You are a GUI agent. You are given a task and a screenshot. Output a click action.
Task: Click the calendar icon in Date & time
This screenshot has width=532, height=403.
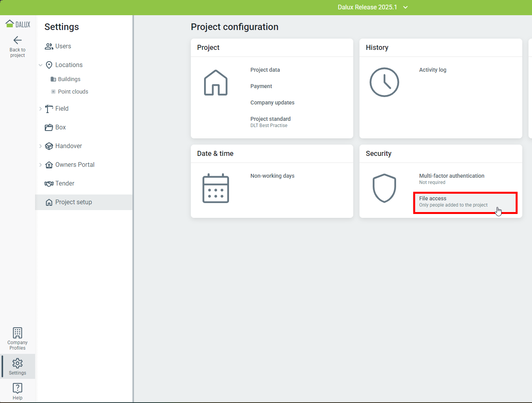[216, 188]
